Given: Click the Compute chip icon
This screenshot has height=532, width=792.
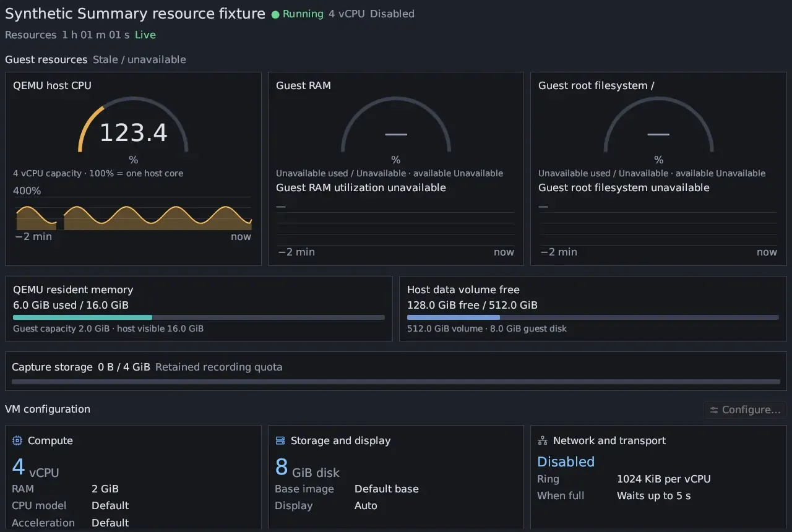Looking at the screenshot, I should click(x=17, y=440).
